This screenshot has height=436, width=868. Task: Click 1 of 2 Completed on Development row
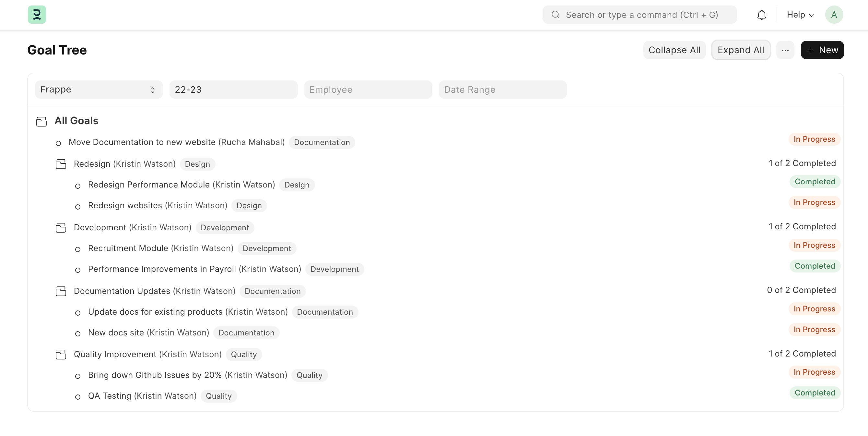coord(802,227)
